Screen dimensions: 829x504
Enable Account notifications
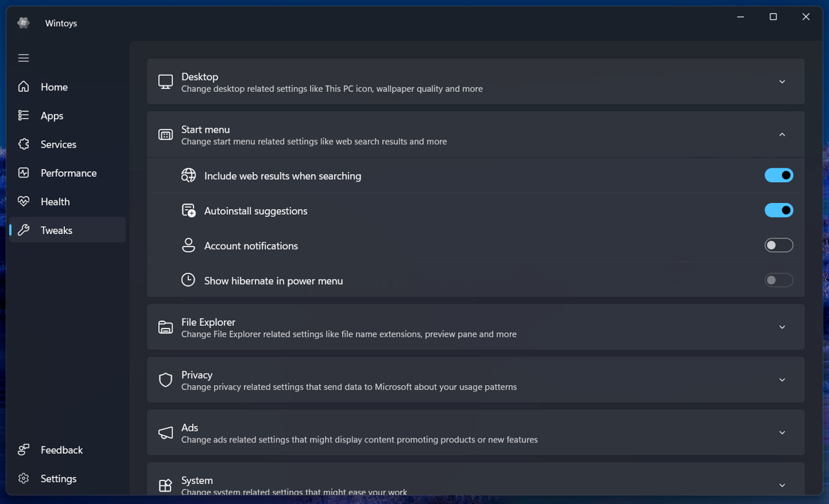[x=779, y=245]
